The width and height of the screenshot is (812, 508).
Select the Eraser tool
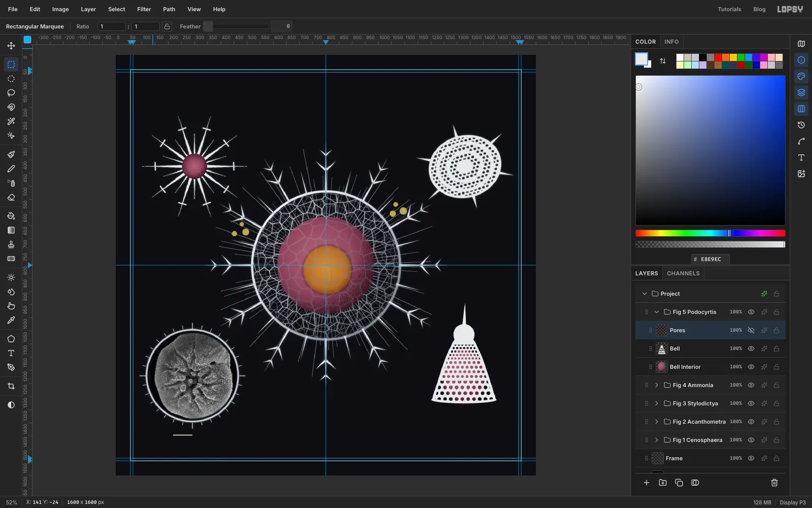point(11,197)
